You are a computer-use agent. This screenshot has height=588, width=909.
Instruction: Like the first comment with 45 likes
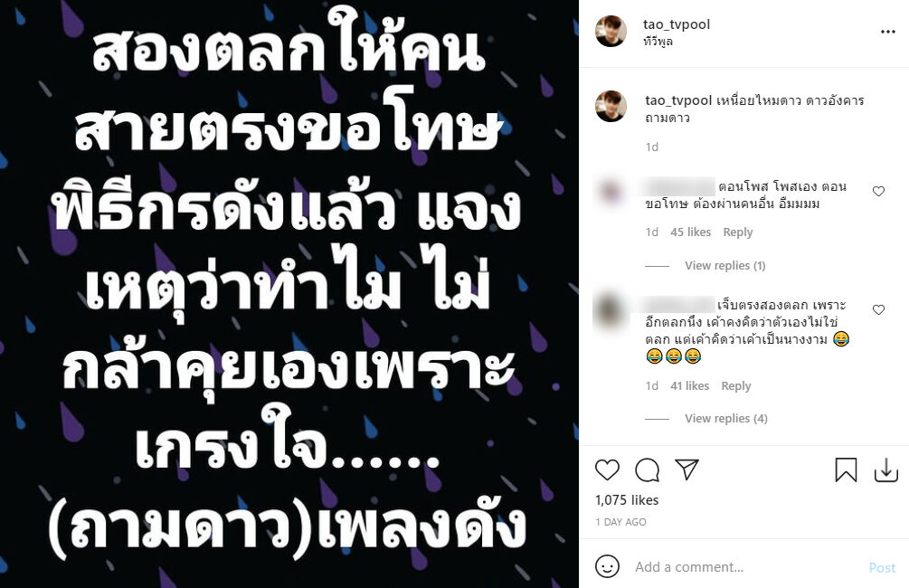tap(879, 191)
